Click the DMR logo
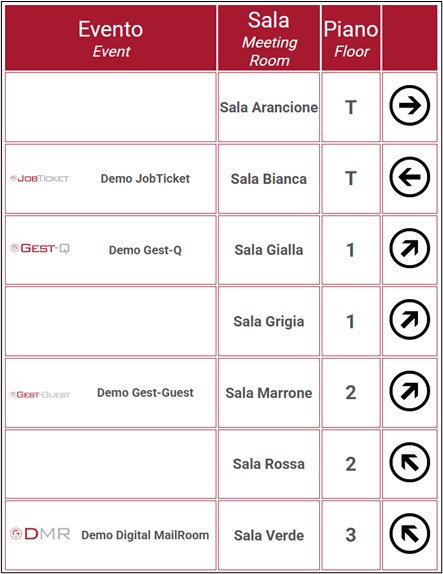This screenshot has height=574, width=443. pyautogui.click(x=40, y=534)
